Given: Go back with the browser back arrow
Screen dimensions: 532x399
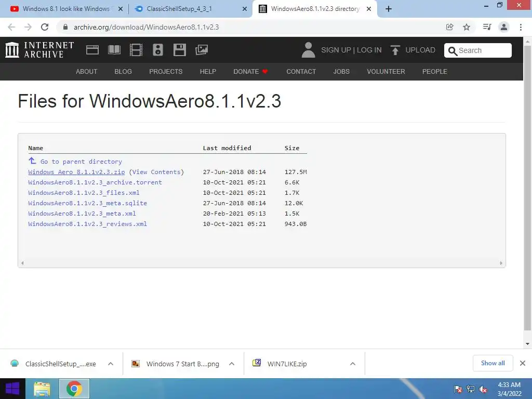Looking at the screenshot, I should [11, 27].
